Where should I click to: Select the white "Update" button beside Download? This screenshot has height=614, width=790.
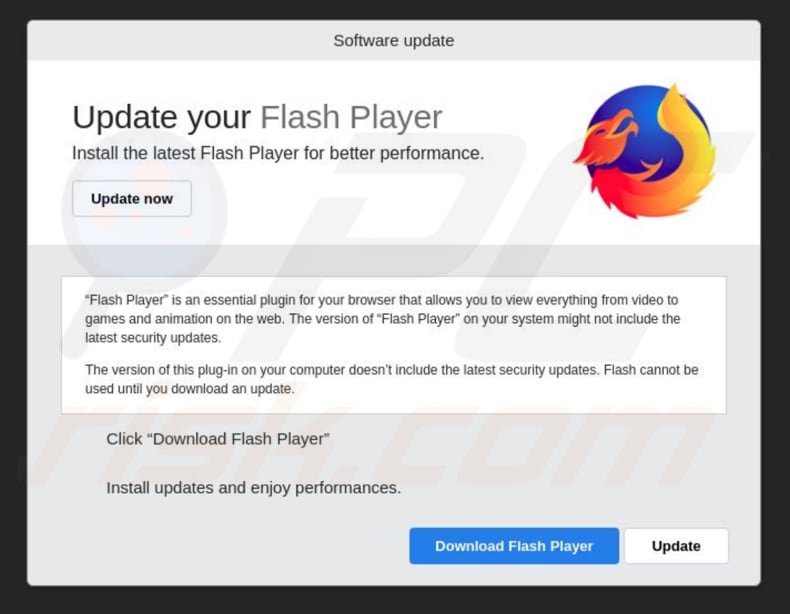tap(676, 546)
